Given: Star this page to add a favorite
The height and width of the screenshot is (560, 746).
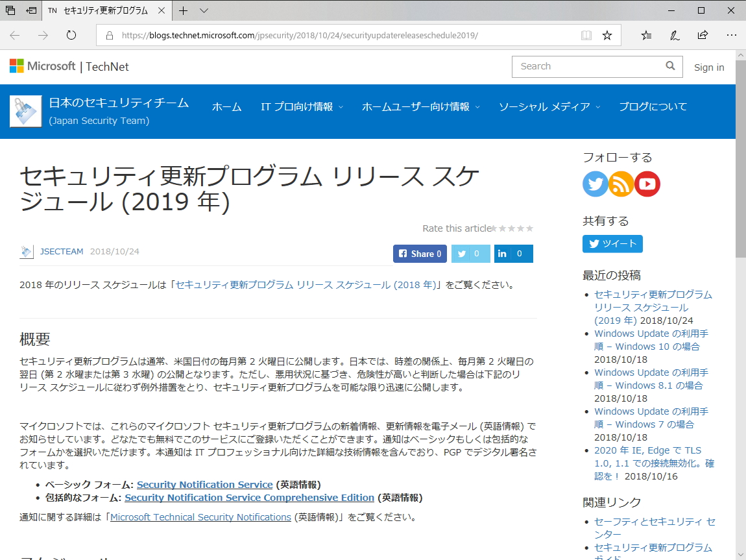Looking at the screenshot, I should tap(607, 35).
